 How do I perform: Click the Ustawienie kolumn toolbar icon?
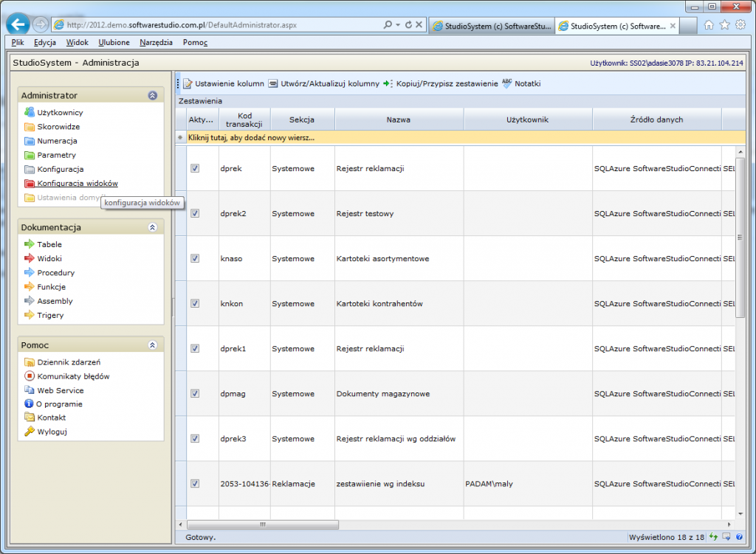click(x=188, y=83)
